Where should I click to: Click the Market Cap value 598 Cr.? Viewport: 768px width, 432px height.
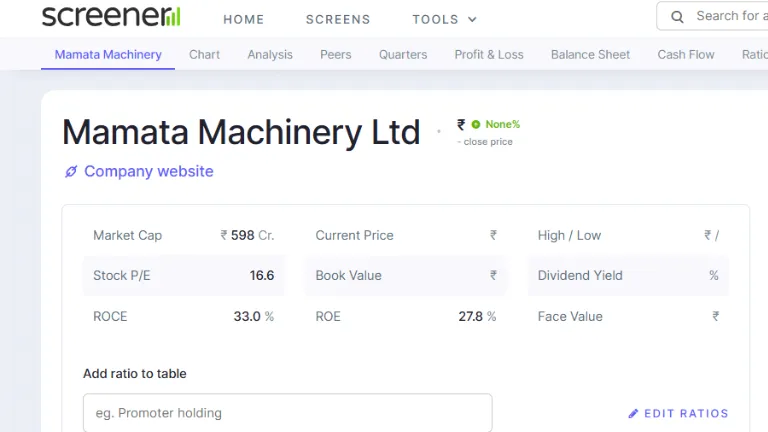[247, 236]
